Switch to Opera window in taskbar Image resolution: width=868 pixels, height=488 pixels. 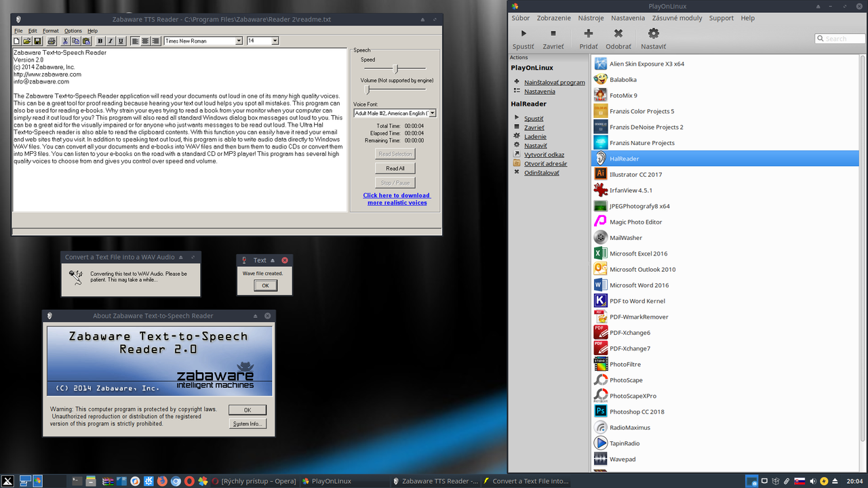[x=254, y=481]
